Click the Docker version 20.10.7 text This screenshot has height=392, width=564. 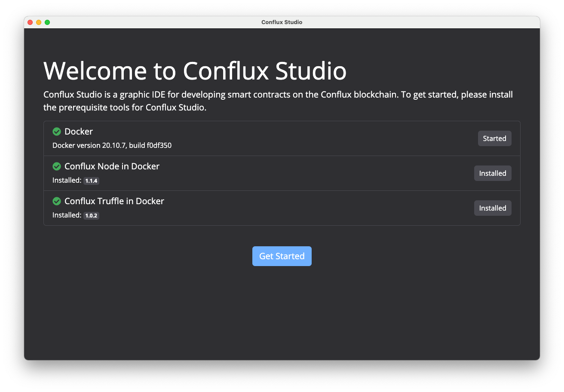[112, 145]
